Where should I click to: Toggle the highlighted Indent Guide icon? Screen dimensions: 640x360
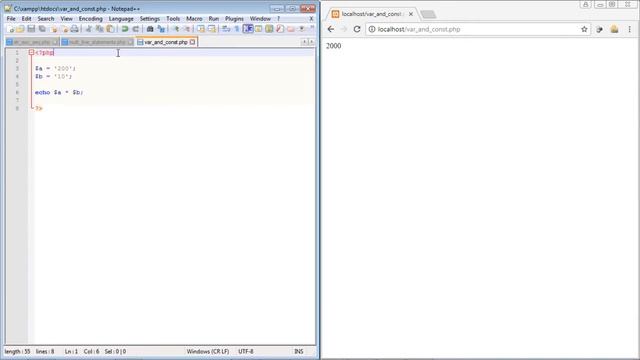[248, 29]
